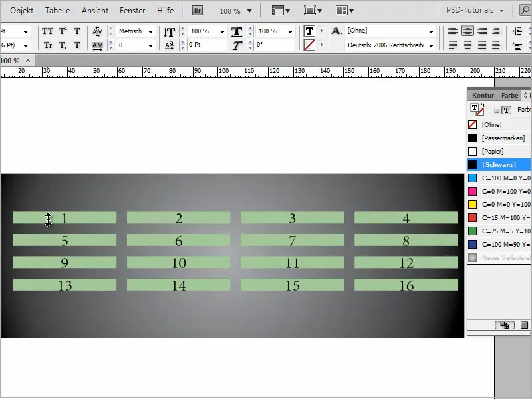Select the cyan C=100 M=0 swatch
The width and height of the screenshot is (532, 399).
coord(499,178)
